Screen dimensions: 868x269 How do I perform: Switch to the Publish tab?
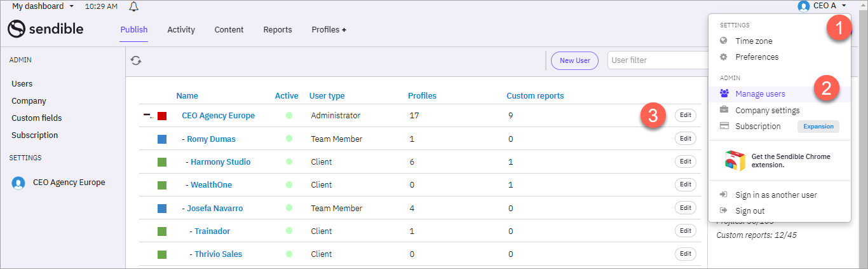(134, 29)
